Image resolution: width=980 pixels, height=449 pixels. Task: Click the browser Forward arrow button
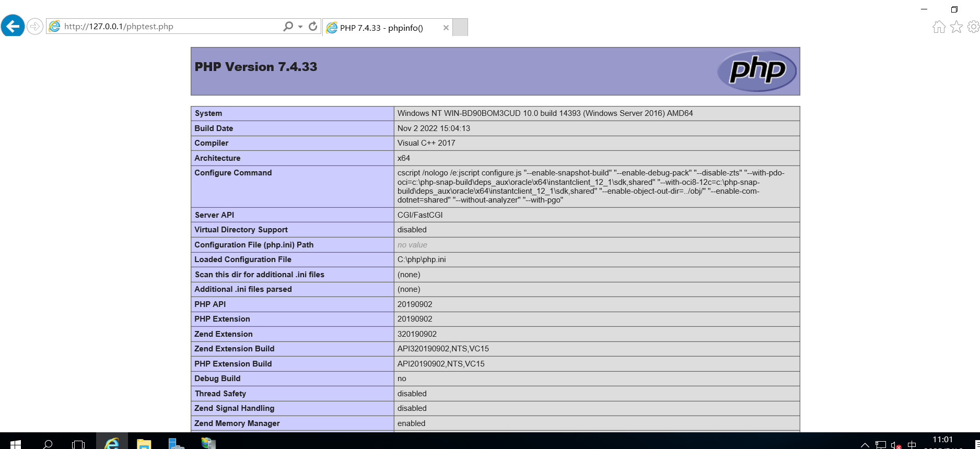[x=35, y=26]
